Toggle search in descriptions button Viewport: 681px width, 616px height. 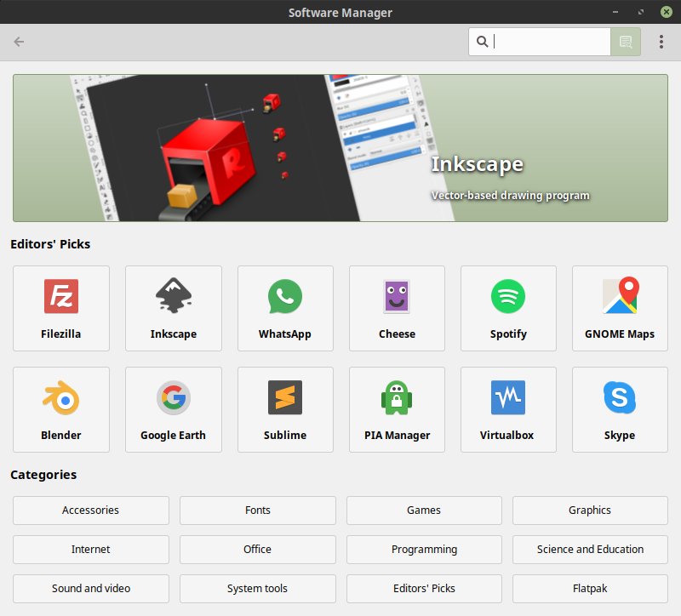626,42
